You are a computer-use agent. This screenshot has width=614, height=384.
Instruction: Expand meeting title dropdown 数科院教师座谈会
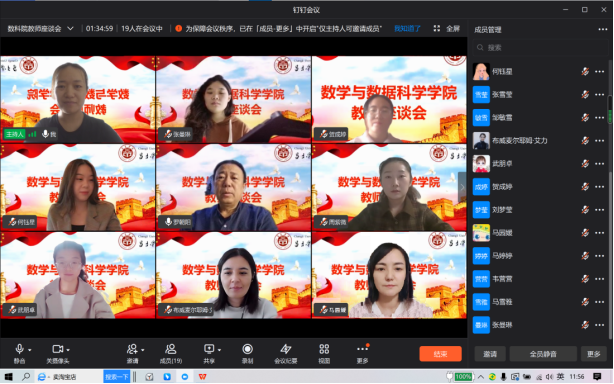pyautogui.click(x=70, y=29)
